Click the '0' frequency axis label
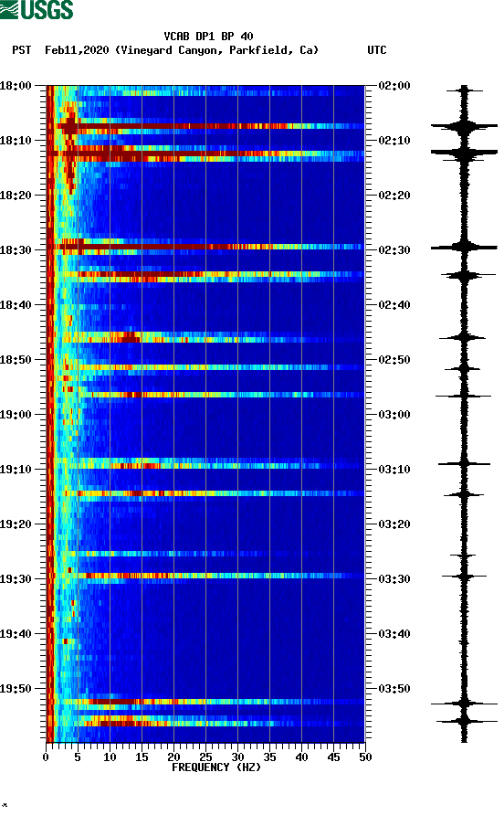The height and width of the screenshot is (815, 504). [46, 757]
